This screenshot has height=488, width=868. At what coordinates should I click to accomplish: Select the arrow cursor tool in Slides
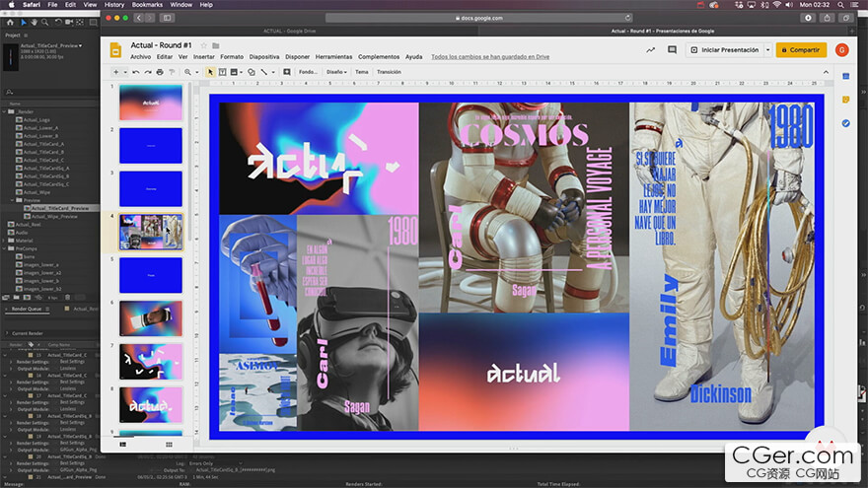[210, 72]
